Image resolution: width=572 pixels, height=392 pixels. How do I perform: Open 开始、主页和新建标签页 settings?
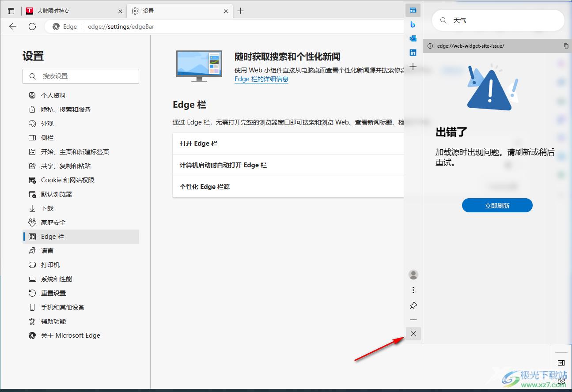[x=81, y=152]
